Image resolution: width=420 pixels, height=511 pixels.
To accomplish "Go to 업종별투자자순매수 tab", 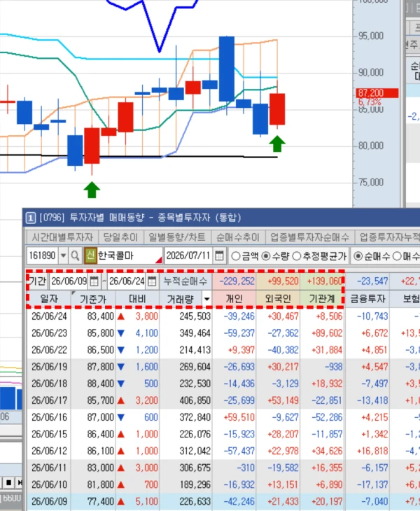I will (309, 237).
